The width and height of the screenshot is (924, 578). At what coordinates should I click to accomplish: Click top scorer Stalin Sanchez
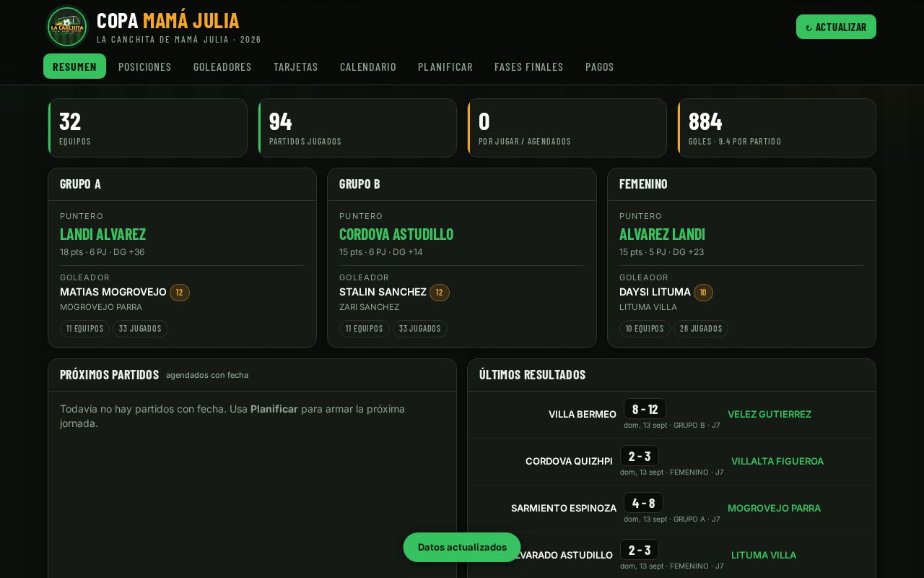383,292
